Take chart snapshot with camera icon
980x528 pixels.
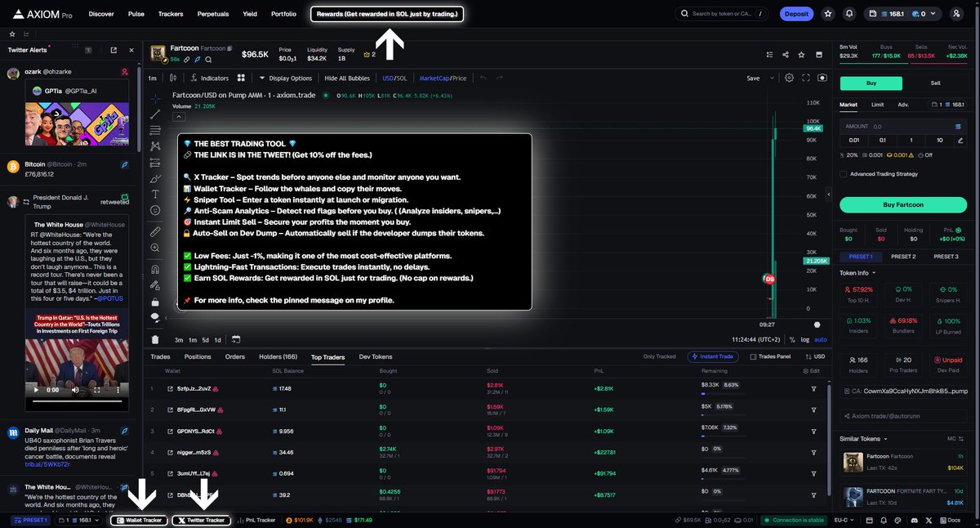coord(822,78)
